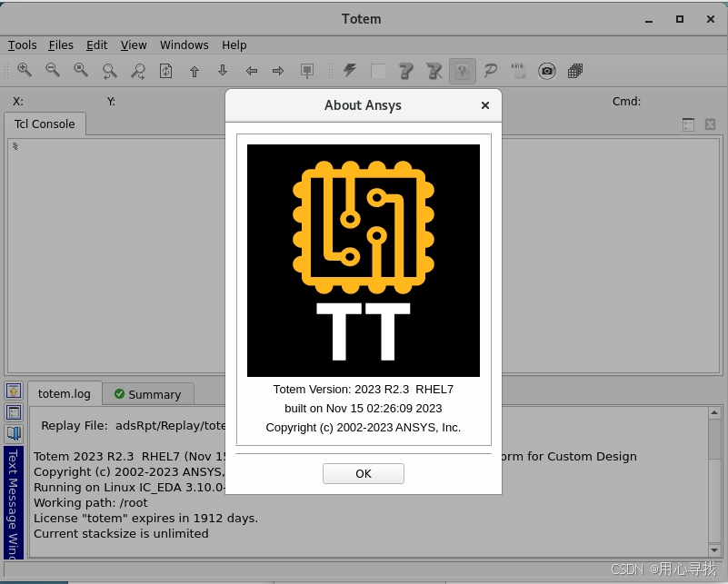Switch to the Summary tab
The width and height of the screenshot is (728, 584).
coord(148,394)
